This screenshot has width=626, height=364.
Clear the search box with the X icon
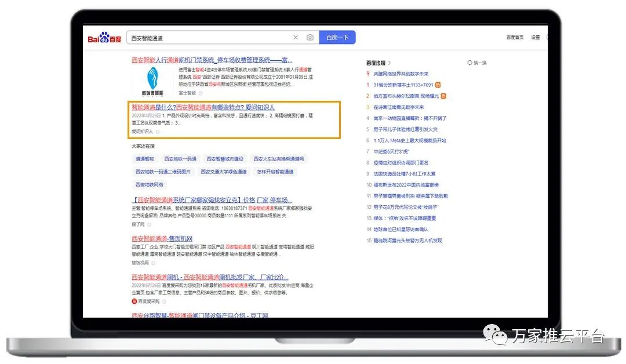coord(296,38)
